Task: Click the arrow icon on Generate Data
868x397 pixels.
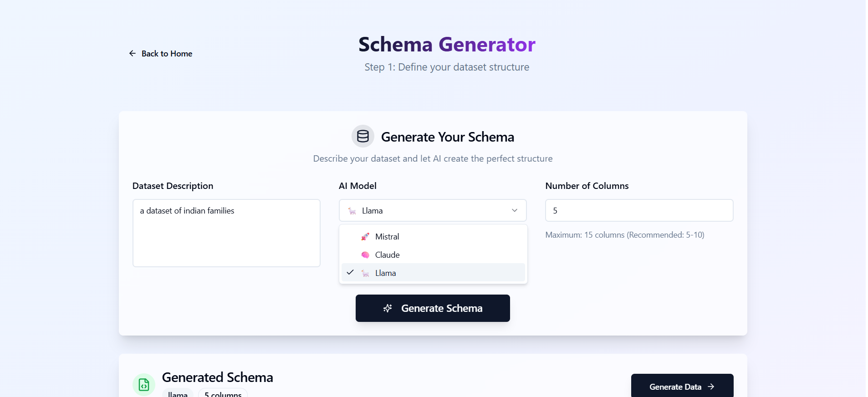Action: click(x=711, y=387)
